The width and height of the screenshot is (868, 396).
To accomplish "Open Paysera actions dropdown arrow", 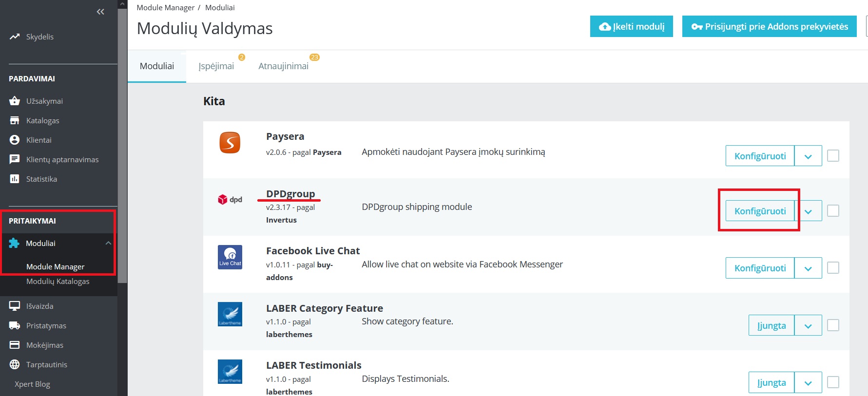I will tap(808, 156).
